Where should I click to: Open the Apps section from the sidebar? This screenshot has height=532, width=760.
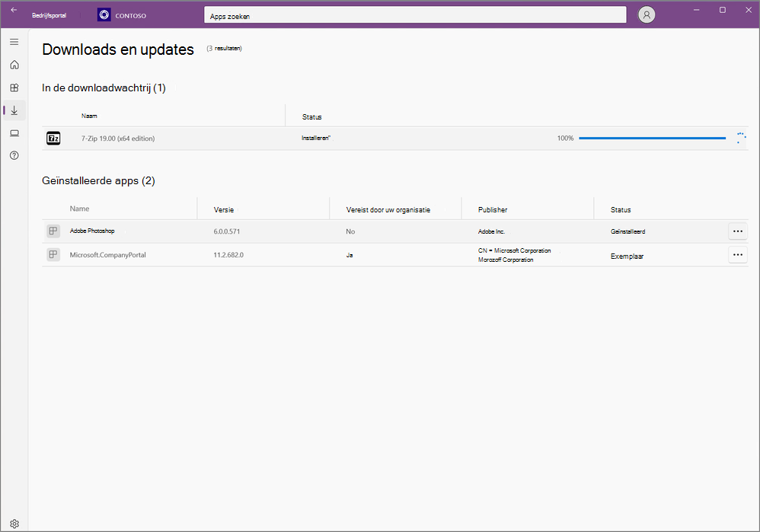pos(14,88)
